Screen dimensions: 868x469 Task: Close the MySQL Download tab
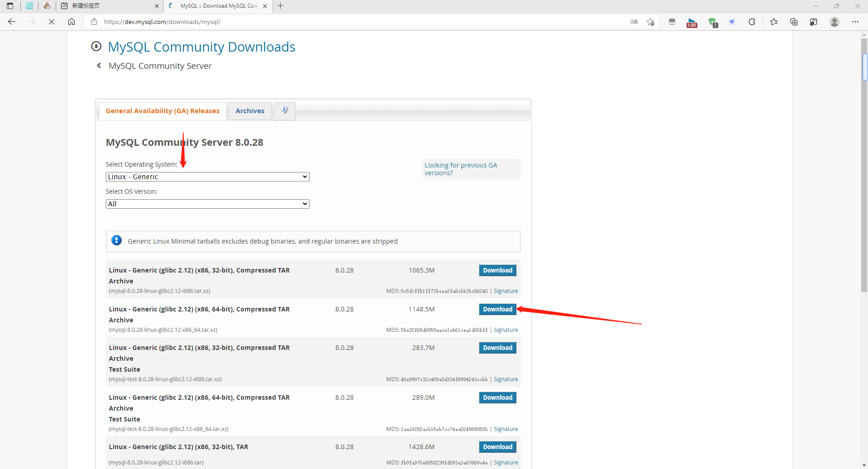point(265,6)
